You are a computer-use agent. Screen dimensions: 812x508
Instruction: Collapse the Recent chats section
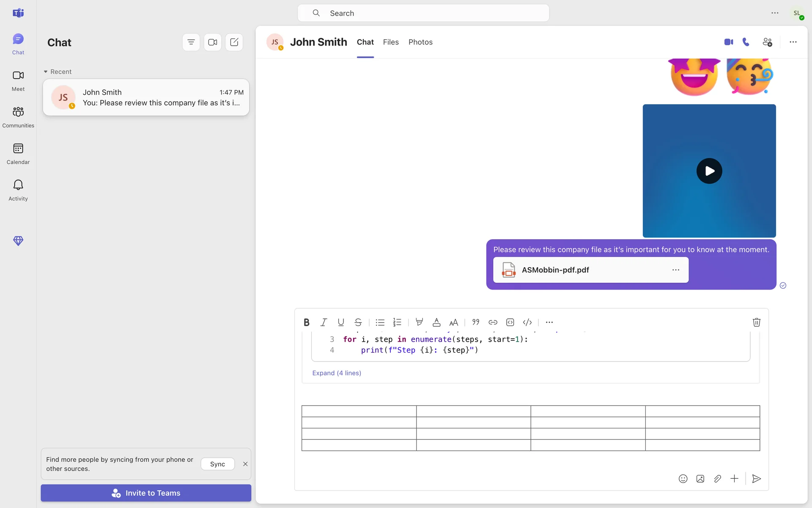click(46, 72)
